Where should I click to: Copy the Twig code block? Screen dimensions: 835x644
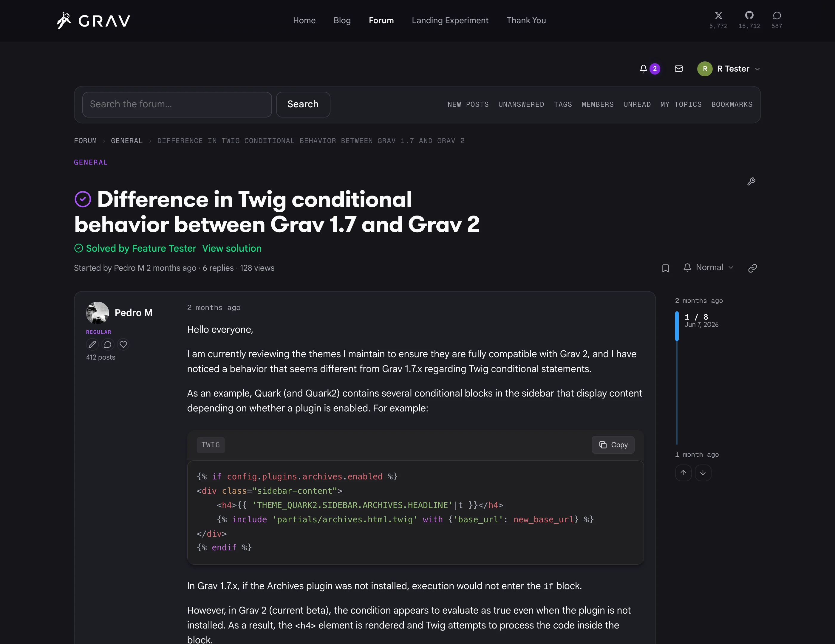coord(613,445)
